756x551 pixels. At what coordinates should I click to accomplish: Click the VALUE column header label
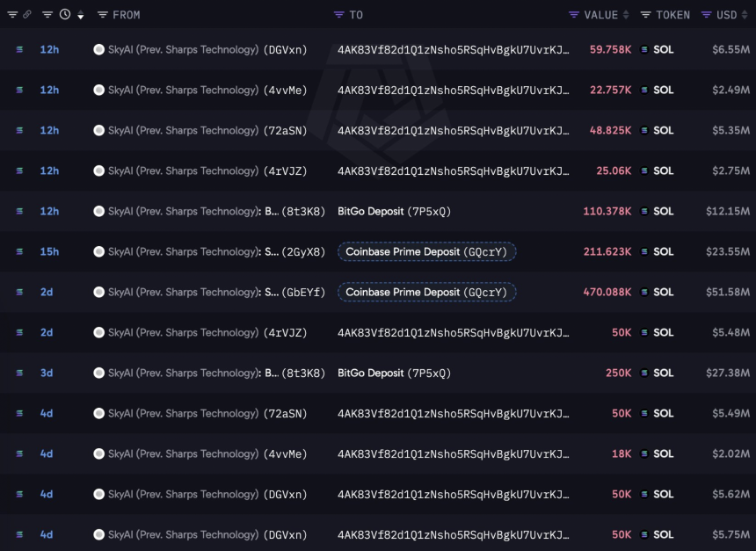click(600, 15)
